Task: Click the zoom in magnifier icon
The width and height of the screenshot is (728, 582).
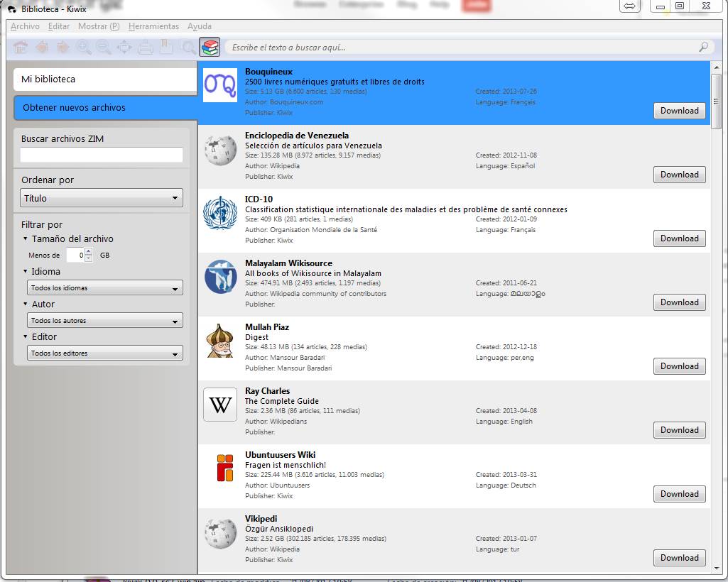Action: point(84,48)
